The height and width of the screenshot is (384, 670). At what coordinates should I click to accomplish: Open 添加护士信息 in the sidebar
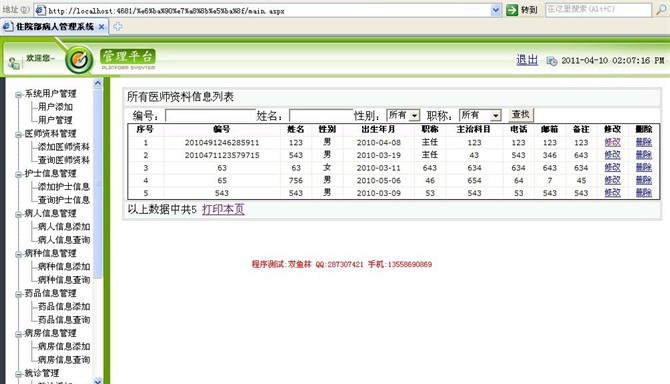[x=64, y=187]
